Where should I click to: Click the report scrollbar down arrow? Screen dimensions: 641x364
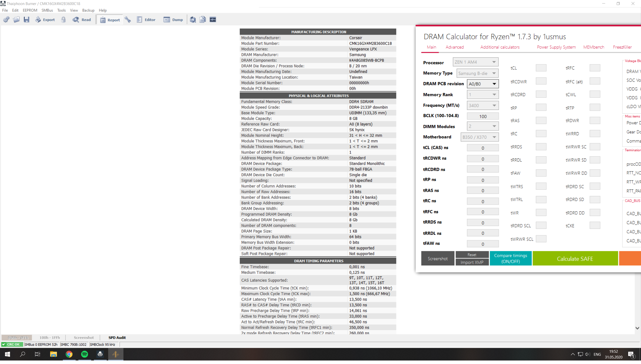point(637,328)
